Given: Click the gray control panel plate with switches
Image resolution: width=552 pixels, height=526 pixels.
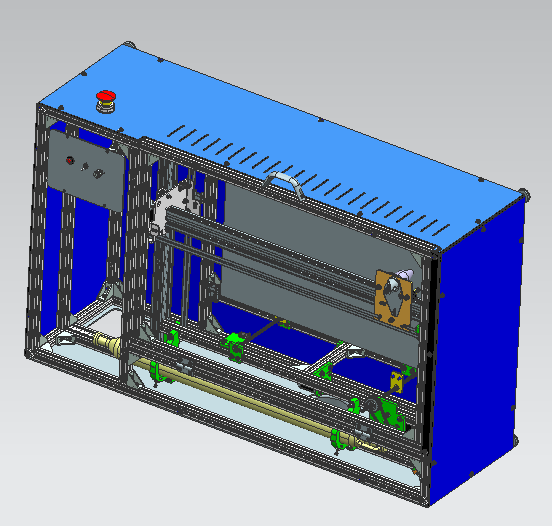Looking at the screenshot, I should pyautogui.click(x=86, y=170).
